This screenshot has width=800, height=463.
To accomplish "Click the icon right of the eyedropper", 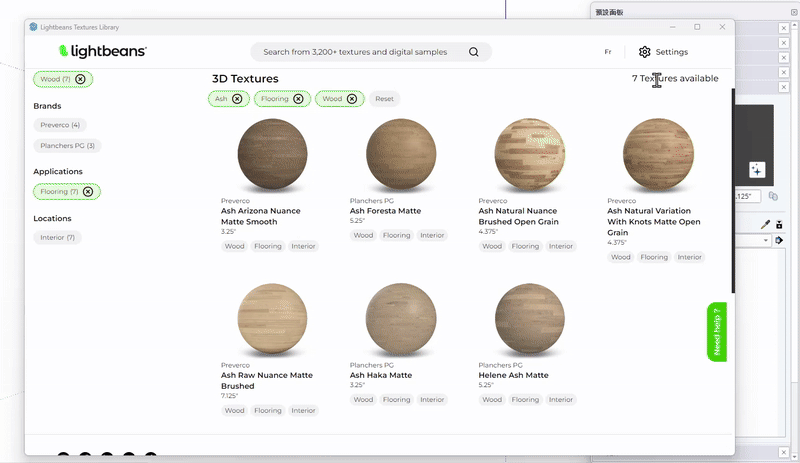I will click(779, 224).
